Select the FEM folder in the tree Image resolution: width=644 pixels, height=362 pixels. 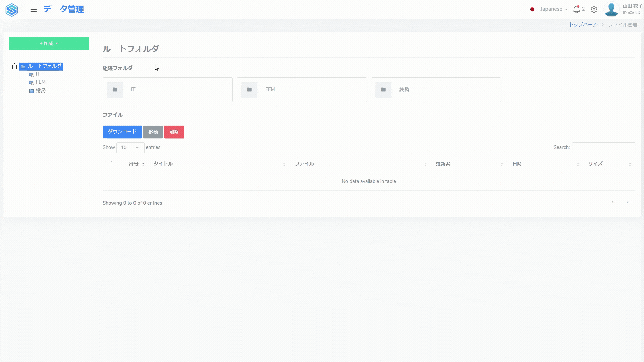(x=40, y=82)
